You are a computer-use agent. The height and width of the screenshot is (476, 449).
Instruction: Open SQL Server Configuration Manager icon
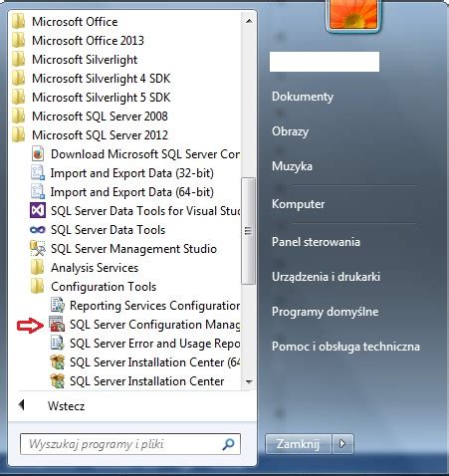coord(57,324)
